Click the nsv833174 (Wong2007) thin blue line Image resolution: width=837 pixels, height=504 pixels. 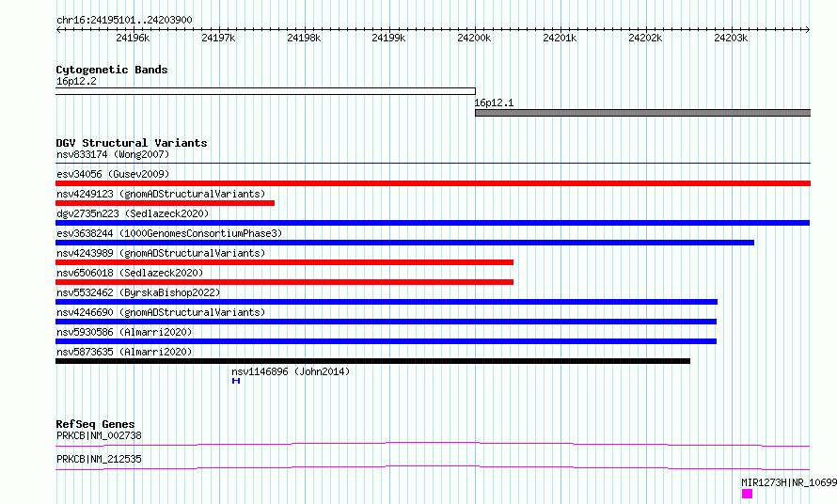point(433,163)
